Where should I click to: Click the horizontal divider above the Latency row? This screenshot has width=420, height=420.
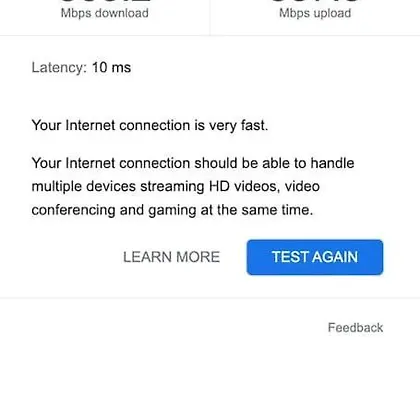pos(210,35)
